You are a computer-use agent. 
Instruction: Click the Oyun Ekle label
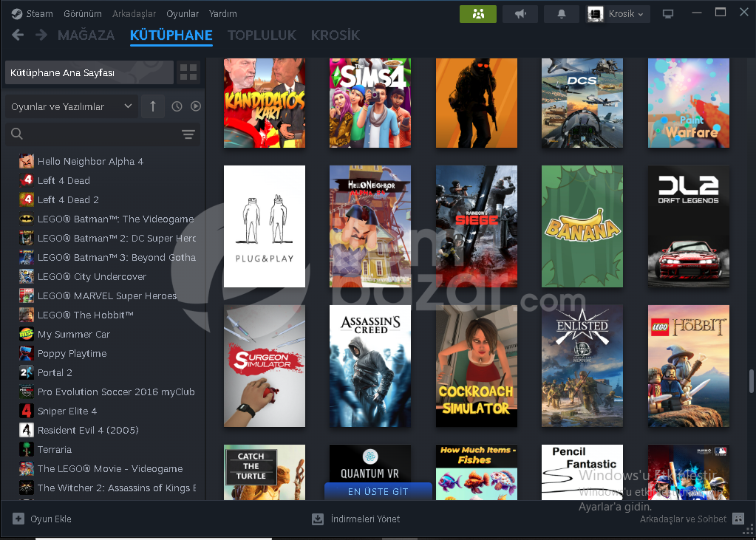point(51,519)
